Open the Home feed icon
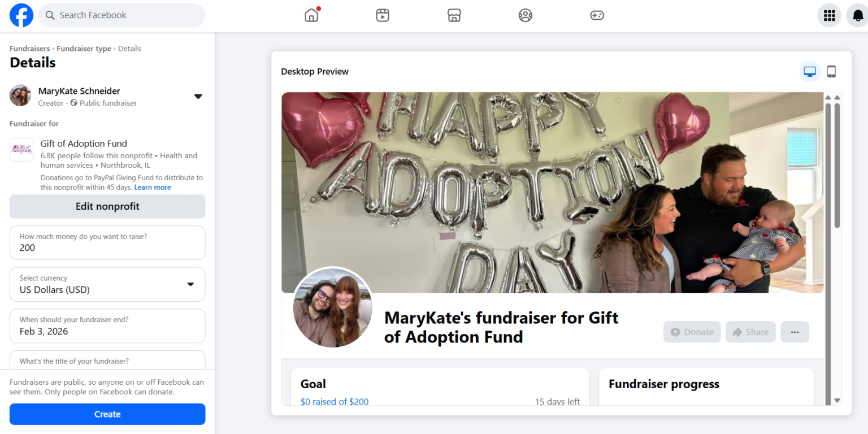868x434 pixels. (311, 15)
